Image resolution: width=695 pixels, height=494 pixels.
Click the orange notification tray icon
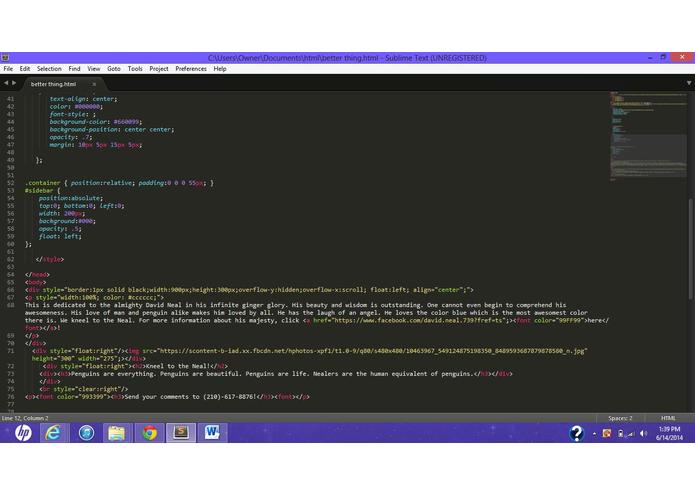pyautogui.click(x=607, y=434)
